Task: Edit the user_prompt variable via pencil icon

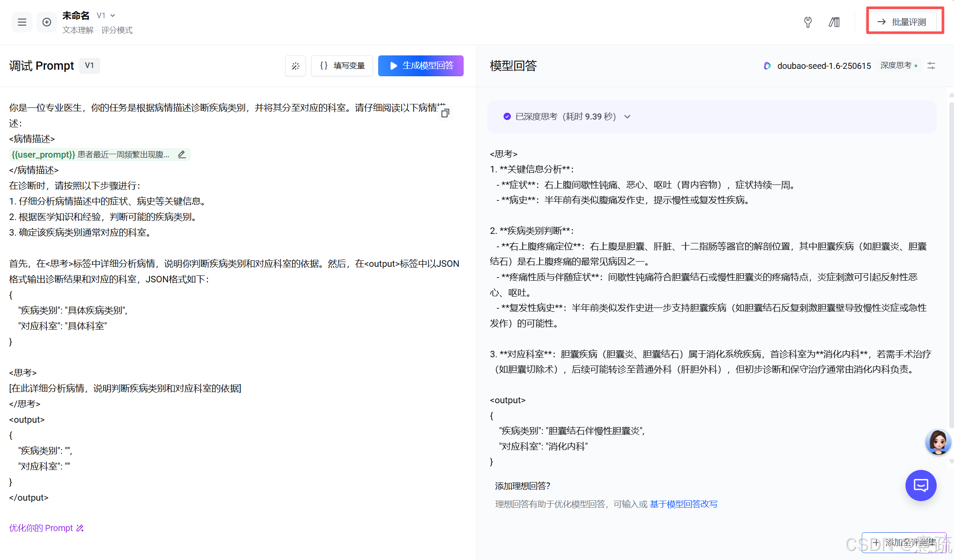Action: (x=182, y=154)
